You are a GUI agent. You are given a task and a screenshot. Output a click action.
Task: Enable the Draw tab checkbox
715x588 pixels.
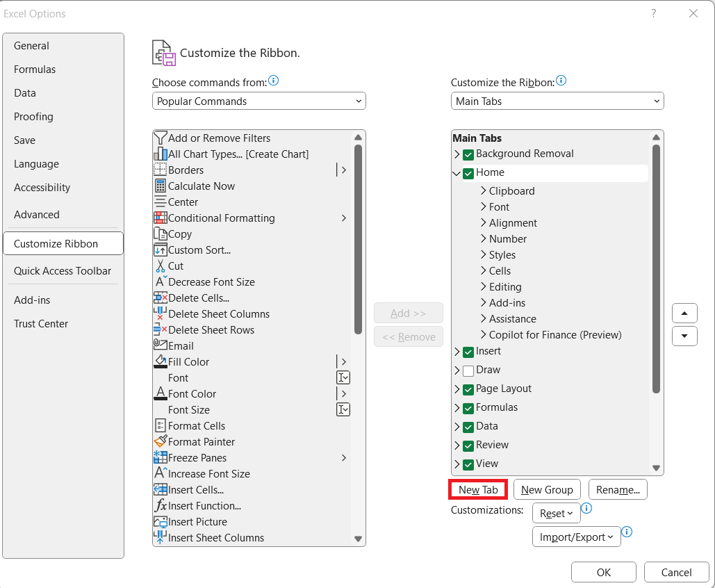tap(468, 371)
